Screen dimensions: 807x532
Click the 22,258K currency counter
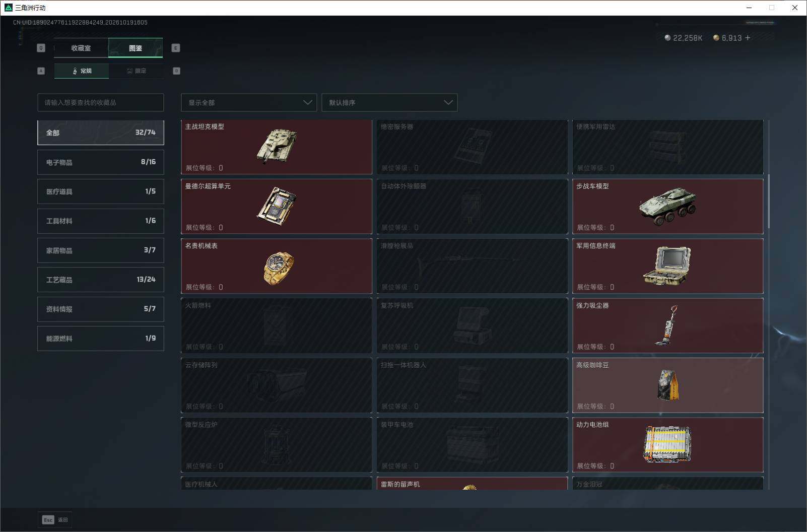[x=683, y=38]
